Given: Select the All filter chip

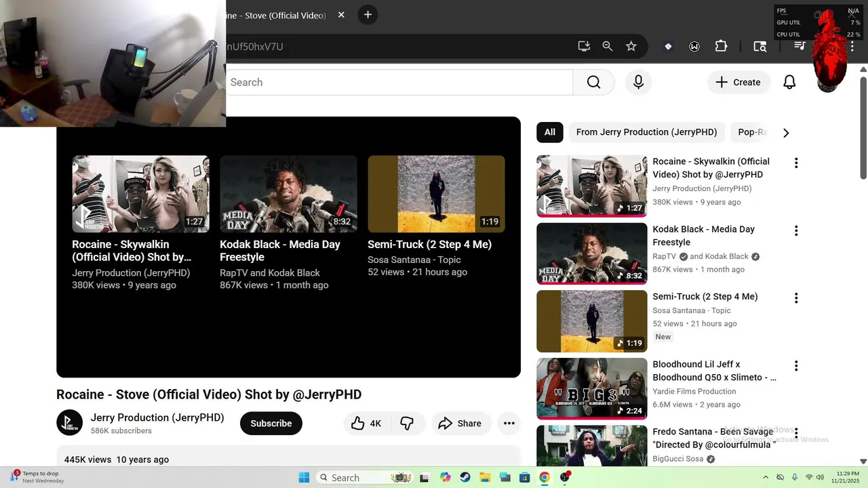Looking at the screenshot, I should 550,132.
